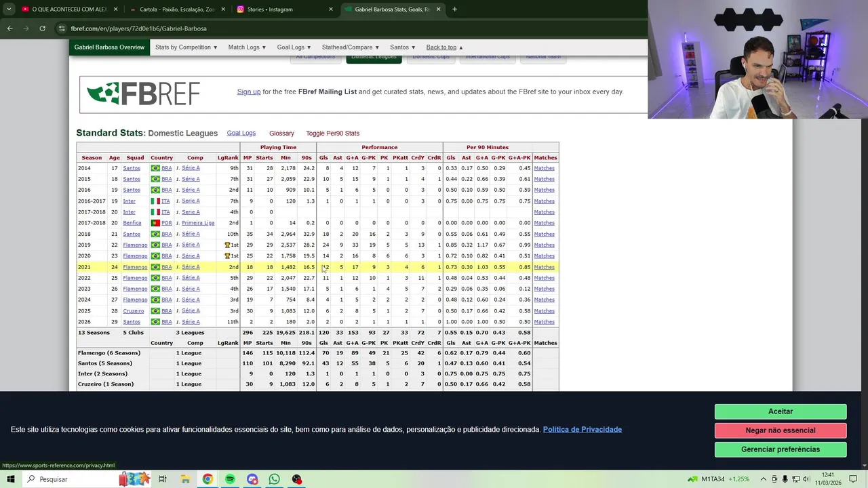
Task: Select the Gabriel Barbosa Overview menu item
Action: coord(109,47)
